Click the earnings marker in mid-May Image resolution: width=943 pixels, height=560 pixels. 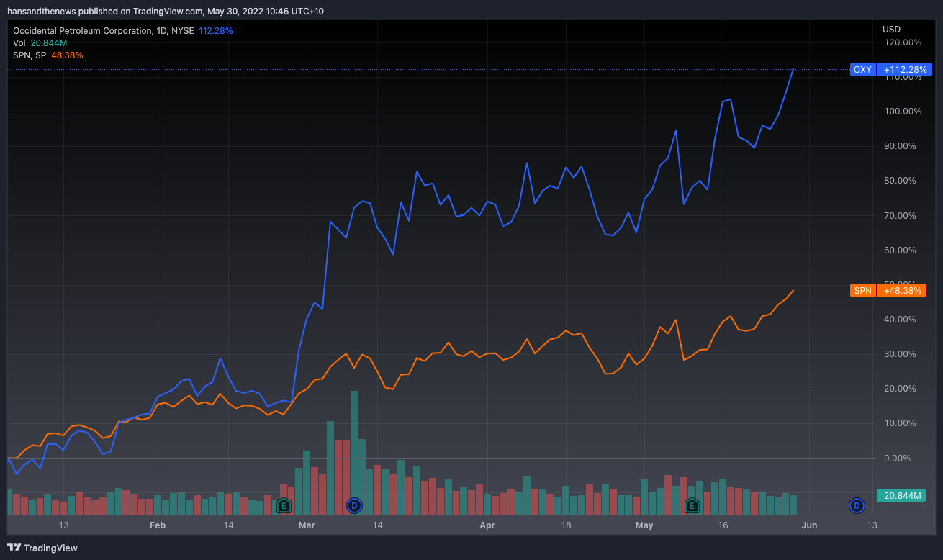[692, 505]
